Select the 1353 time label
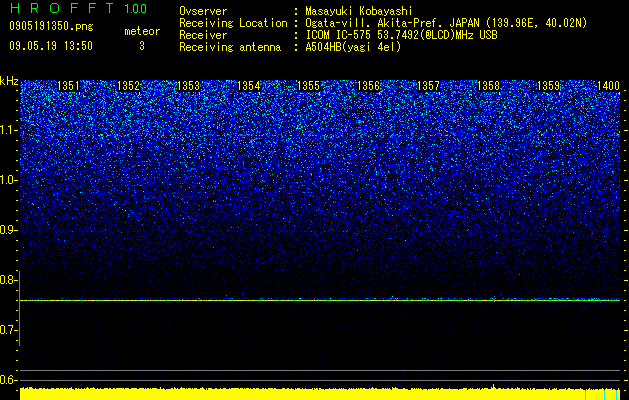Viewport: 629px width, 400px height. click(189, 86)
